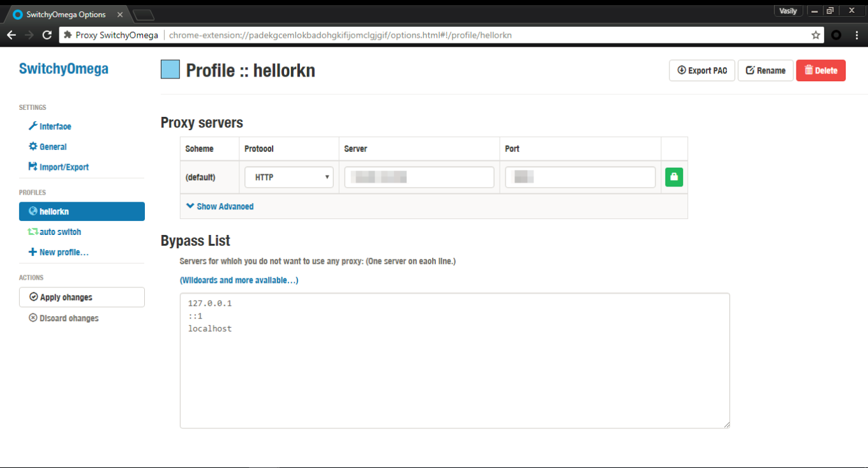Reload the page with the refresh icon

click(x=47, y=35)
